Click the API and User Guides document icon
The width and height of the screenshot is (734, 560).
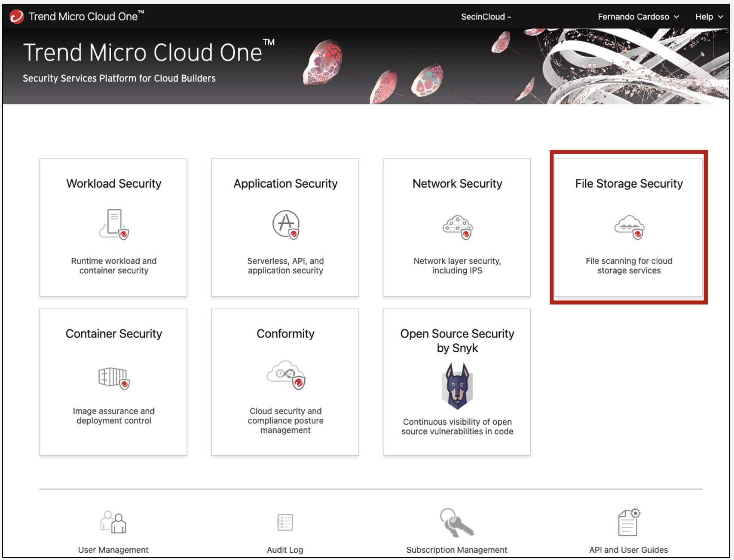point(629,522)
